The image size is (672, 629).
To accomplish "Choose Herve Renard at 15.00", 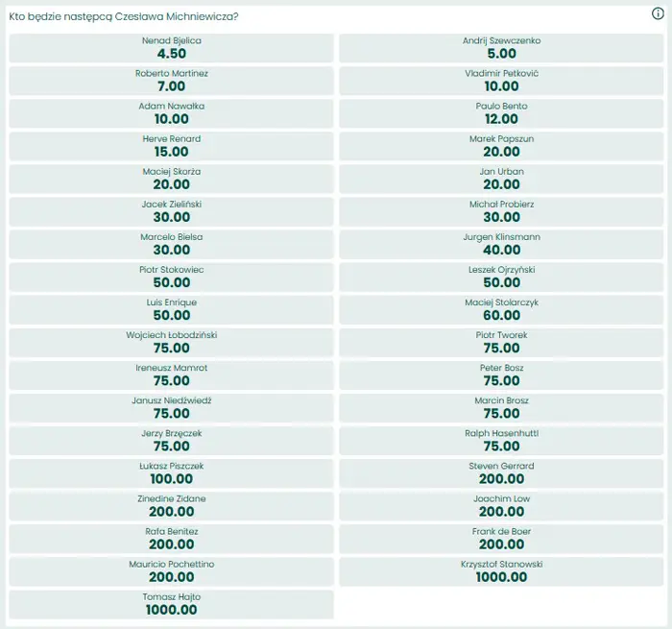I will (x=171, y=147).
